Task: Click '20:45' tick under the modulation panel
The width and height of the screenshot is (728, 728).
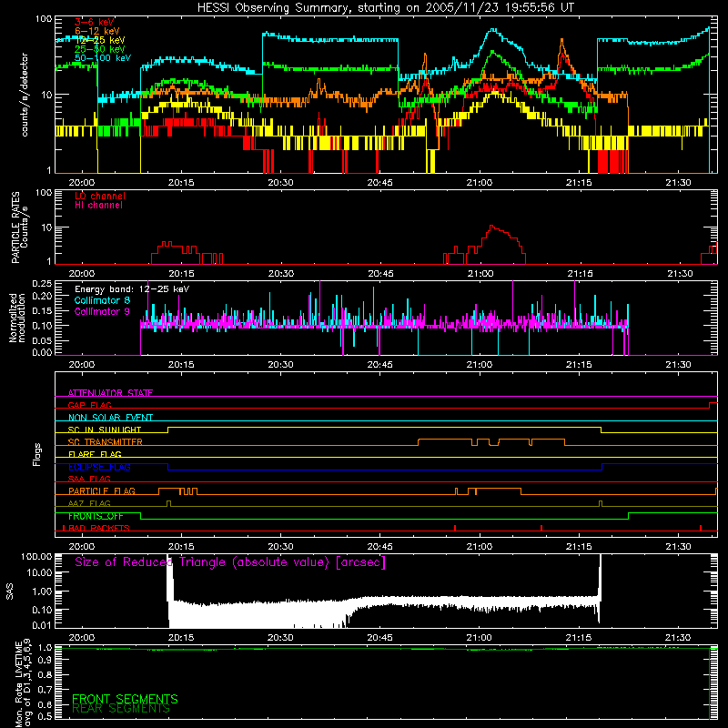Action: coord(379,365)
